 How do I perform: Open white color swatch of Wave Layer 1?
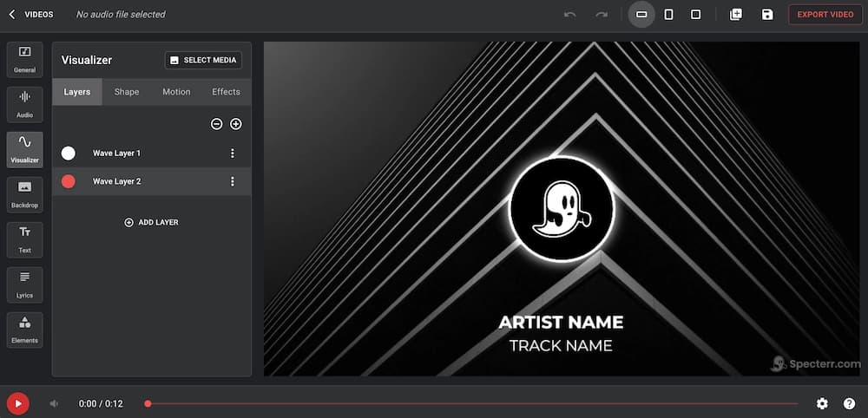[68, 153]
